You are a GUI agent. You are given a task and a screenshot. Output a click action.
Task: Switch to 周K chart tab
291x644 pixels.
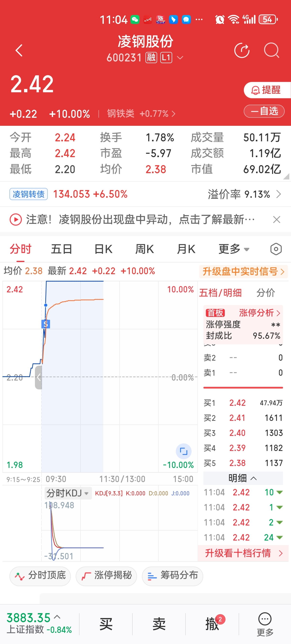click(145, 249)
